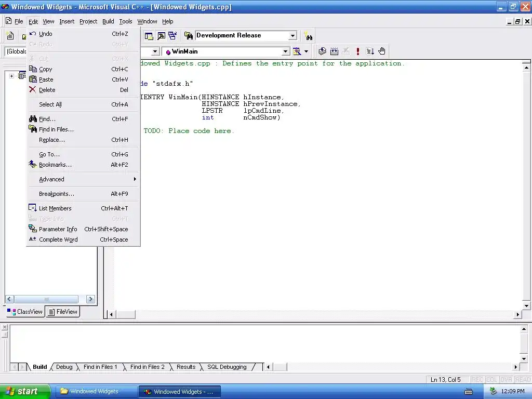This screenshot has height=399, width=532.
Task: Click the editor horizontal scrollbar right arrow
Action: point(518,314)
